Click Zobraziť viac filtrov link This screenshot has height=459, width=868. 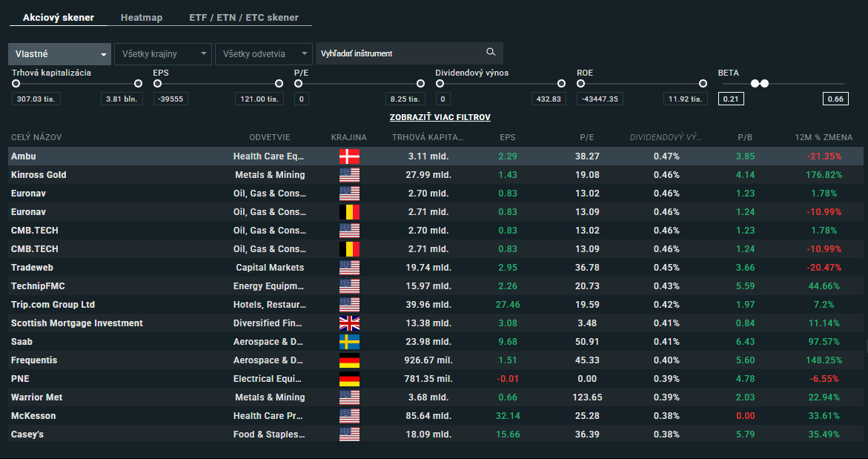[x=440, y=117]
